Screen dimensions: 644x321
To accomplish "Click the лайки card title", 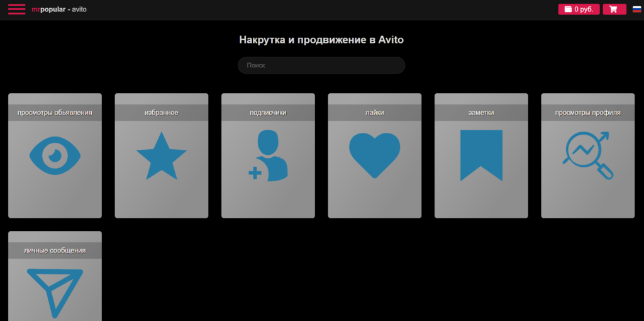I will click(375, 113).
